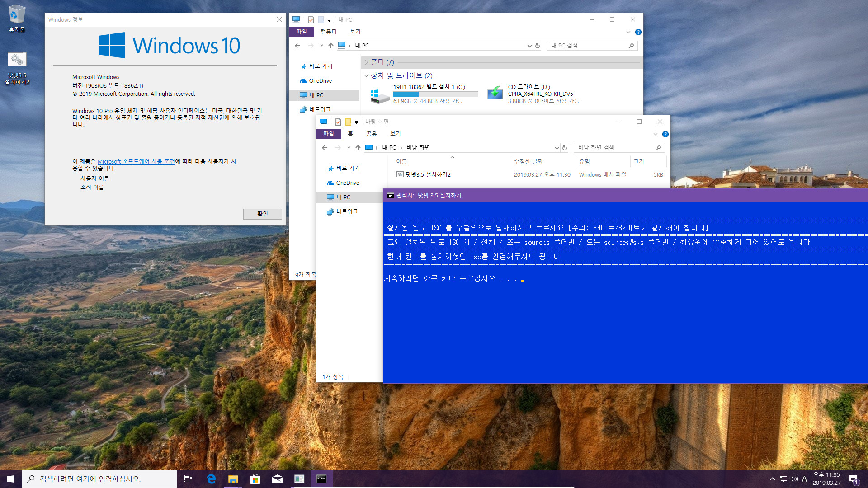Show hidden system tray icons
This screenshot has width=868, height=488.
(x=772, y=479)
